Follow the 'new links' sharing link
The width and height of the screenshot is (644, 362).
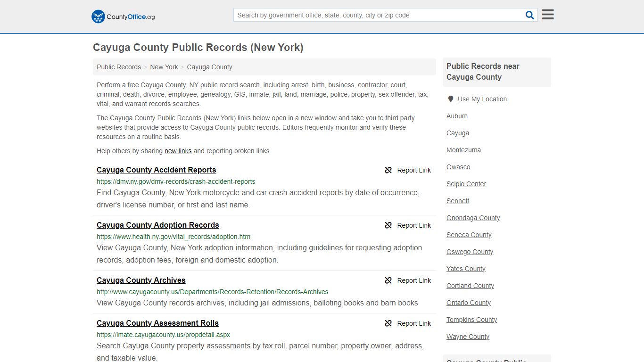point(178,151)
